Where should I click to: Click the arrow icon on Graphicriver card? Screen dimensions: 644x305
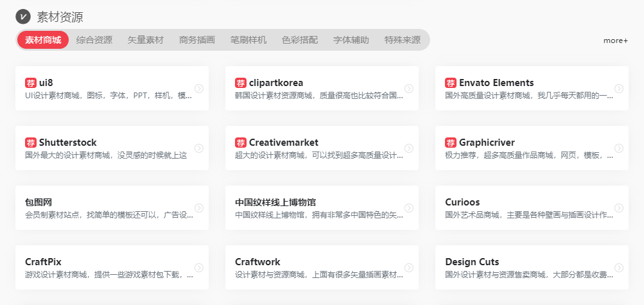[x=619, y=148]
